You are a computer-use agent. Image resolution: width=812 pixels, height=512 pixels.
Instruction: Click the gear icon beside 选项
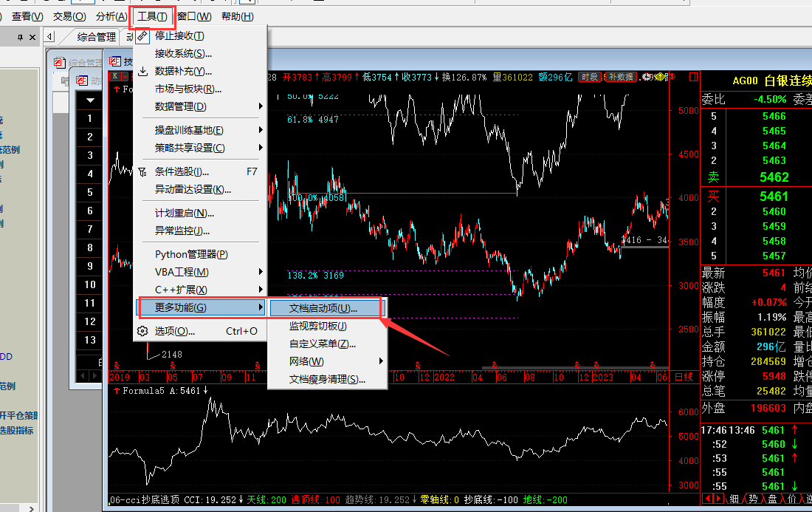[x=143, y=331]
